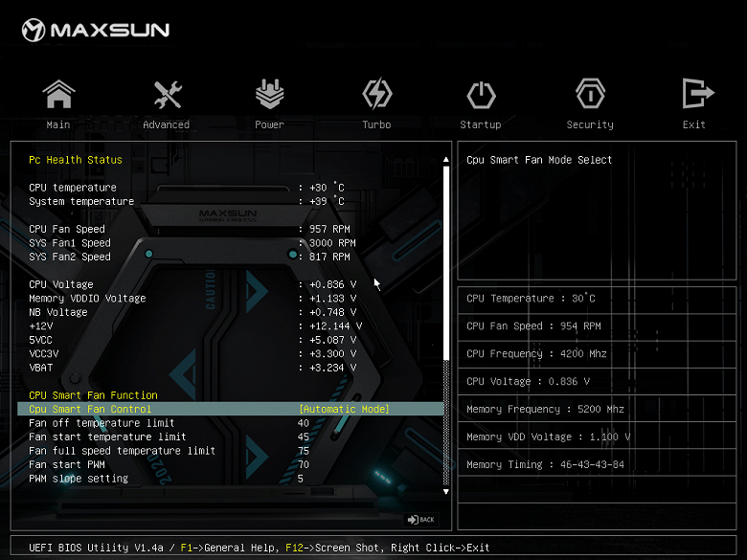Image resolution: width=747 pixels, height=560 pixels.
Task: Adjust PWM slope setting value 5
Action: pos(301,479)
